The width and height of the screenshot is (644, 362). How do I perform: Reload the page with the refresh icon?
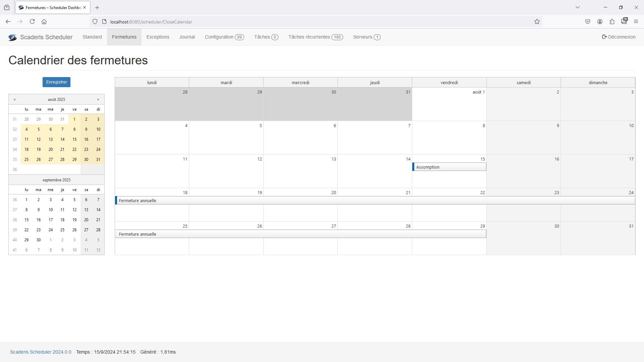click(x=32, y=22)
